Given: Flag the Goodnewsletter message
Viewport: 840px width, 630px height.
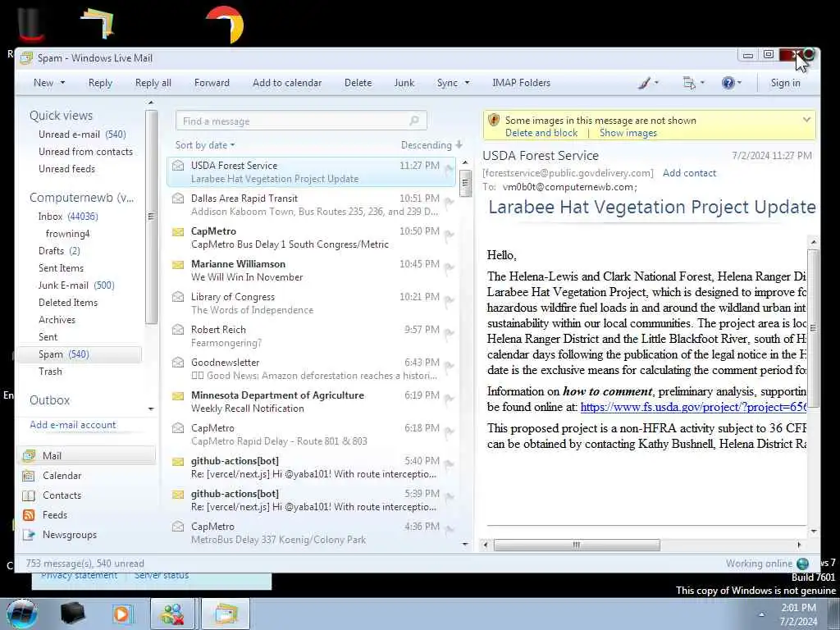Looking at the screenshot, I should pos(449,366).
